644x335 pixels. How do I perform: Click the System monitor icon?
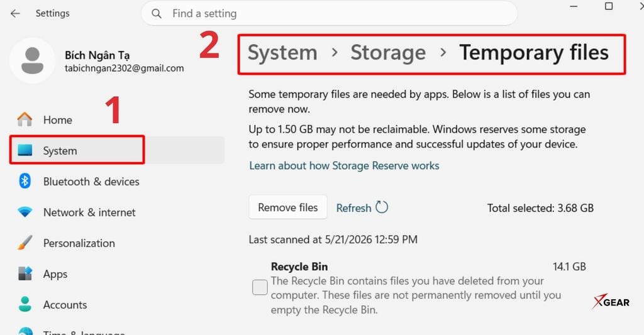point(25,150)
